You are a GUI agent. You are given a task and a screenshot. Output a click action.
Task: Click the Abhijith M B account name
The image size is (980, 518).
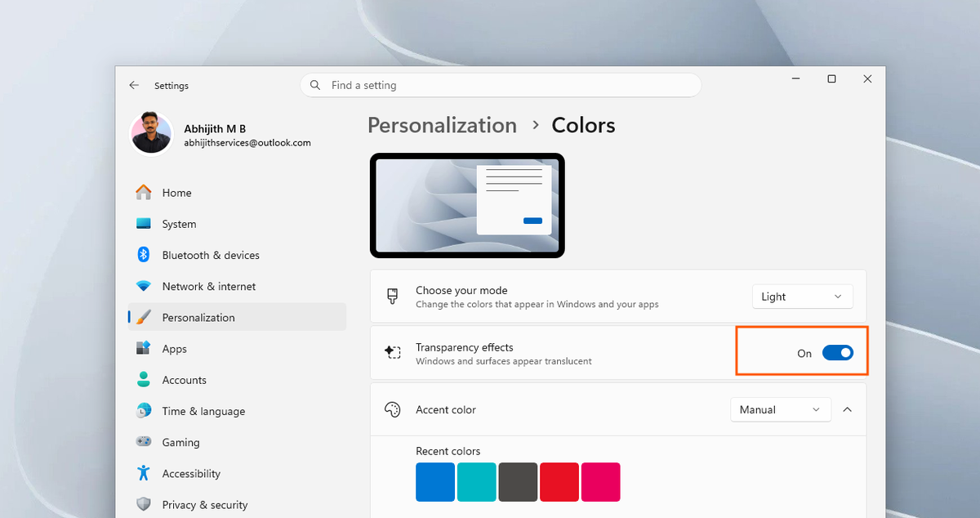215,129
